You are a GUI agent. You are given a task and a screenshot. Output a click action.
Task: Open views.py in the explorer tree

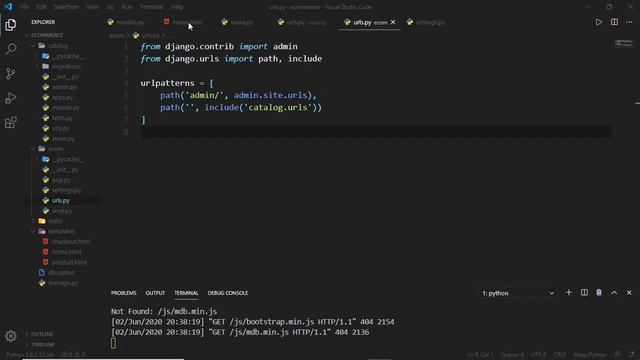point(63,139)
